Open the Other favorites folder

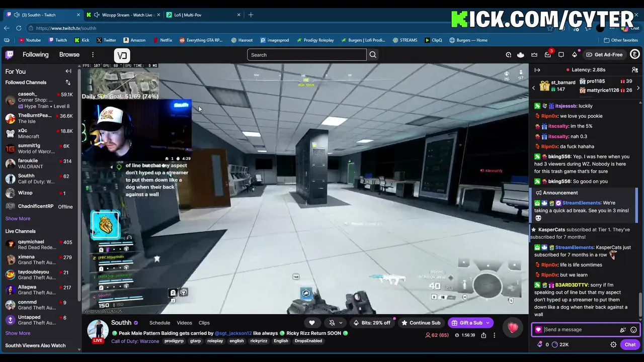click(x=621, y=40)
